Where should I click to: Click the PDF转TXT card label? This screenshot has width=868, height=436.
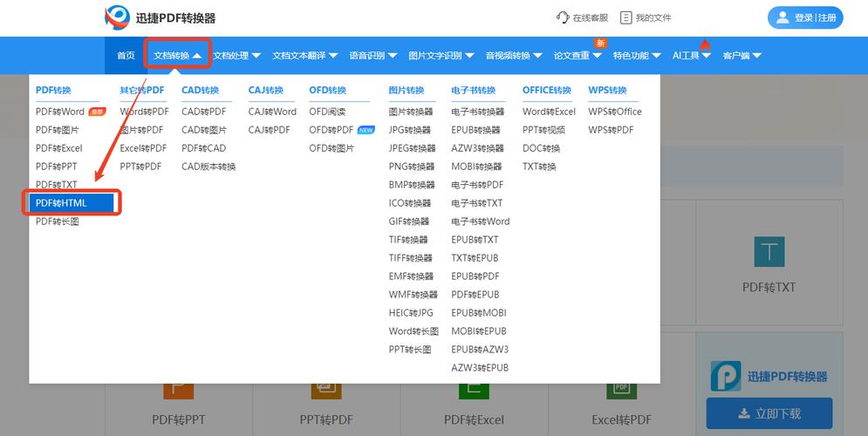click(x=769, y=287)
